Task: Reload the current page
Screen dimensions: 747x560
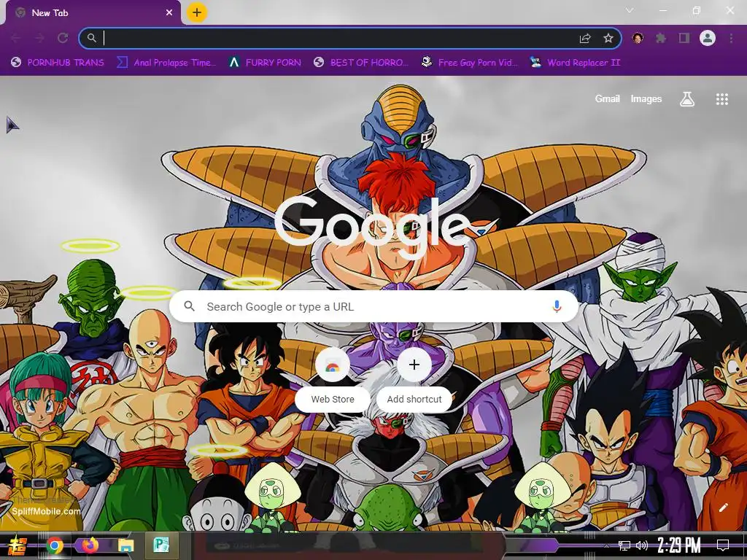Action: [x=63, y=38]
